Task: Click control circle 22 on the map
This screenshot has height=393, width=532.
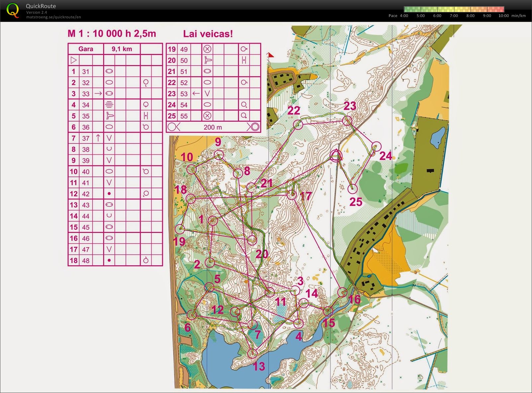Action: pos(298,125)
